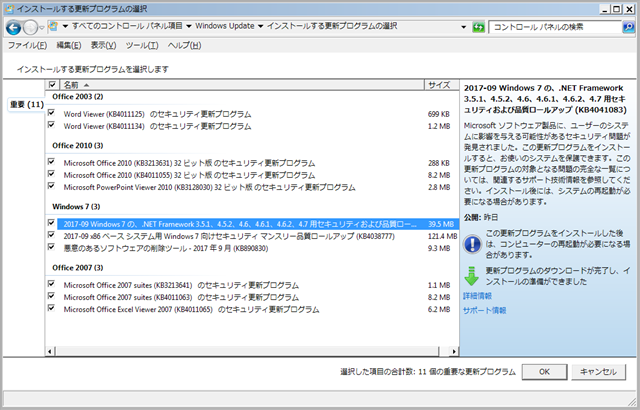The image size is (640, 410).
Task: Uncheck Word Viewer KB4011125 update
Action: [x=51, y=112]
